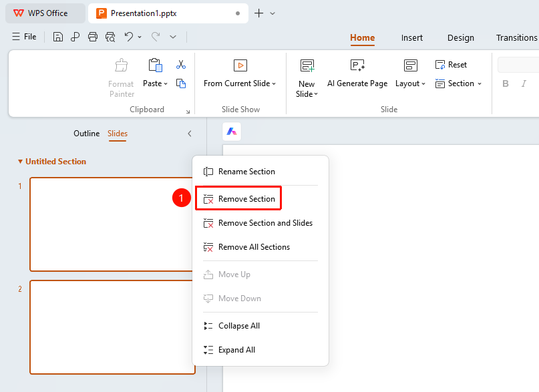Screen dimensions: 539x392
Task: Choose Remove All Sections
Action: 260,247
